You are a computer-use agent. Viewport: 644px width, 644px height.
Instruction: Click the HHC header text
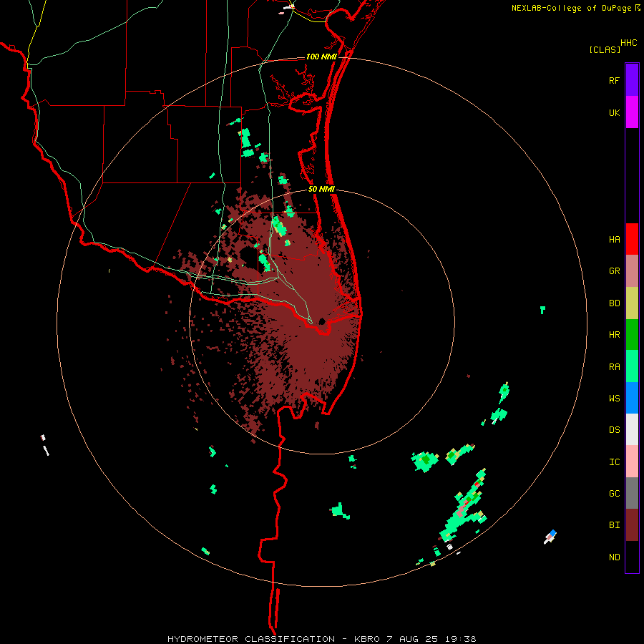point(629,43)
